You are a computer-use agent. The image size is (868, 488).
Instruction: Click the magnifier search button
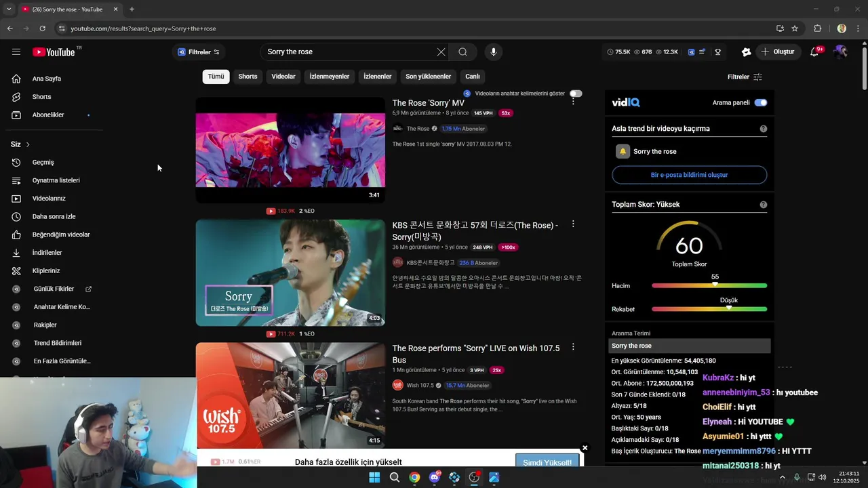tap(462, 52)
